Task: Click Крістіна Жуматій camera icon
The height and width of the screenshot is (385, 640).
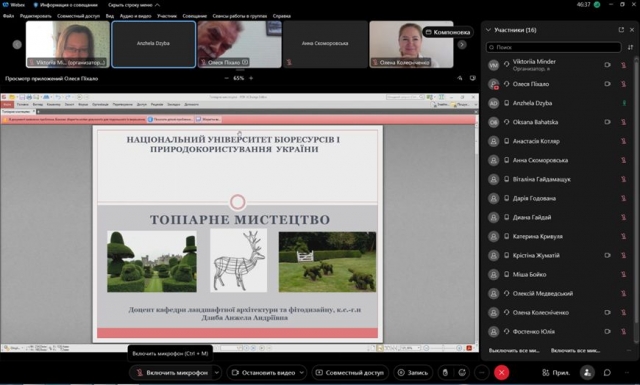Action: point(607,255)
